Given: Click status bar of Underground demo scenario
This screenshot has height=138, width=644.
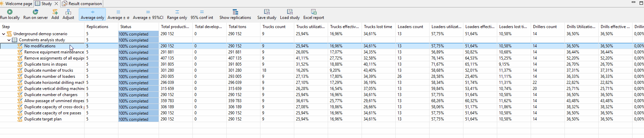Looking at the screenshot, I should pos(138,34).
